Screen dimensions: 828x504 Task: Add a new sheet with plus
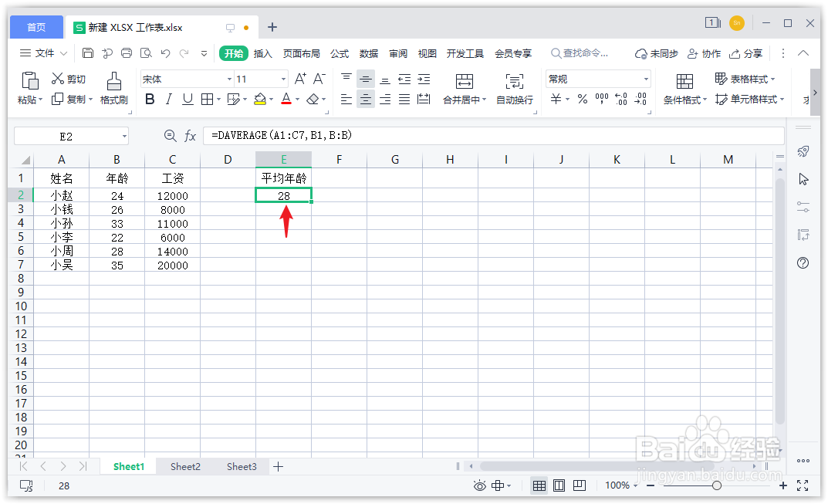tap(279, 466)
